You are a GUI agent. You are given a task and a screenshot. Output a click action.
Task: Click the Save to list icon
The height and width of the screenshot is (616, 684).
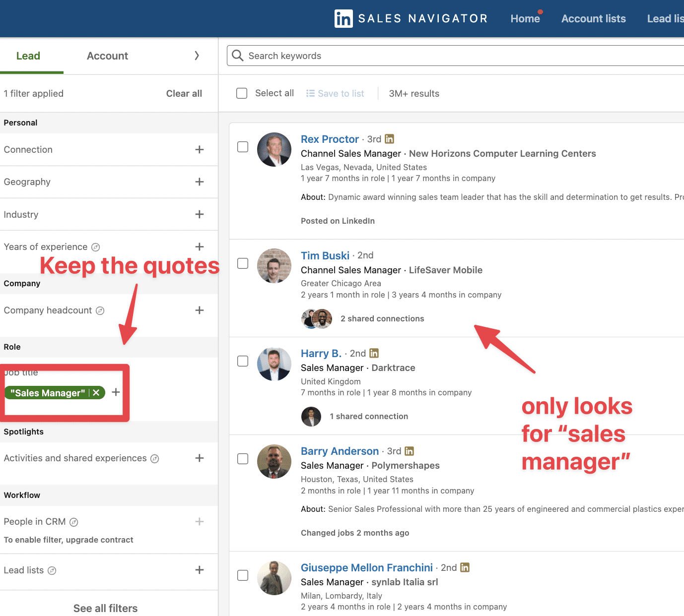pos(311,93)
